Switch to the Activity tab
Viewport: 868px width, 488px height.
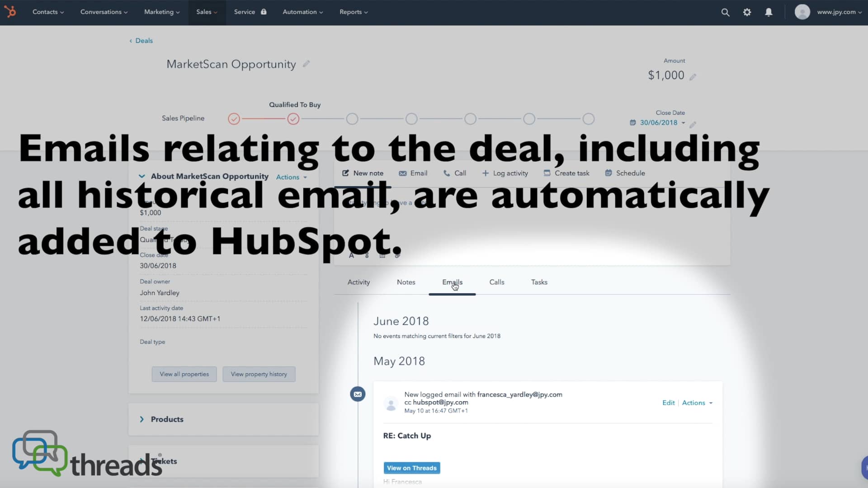tap(359, 282)
